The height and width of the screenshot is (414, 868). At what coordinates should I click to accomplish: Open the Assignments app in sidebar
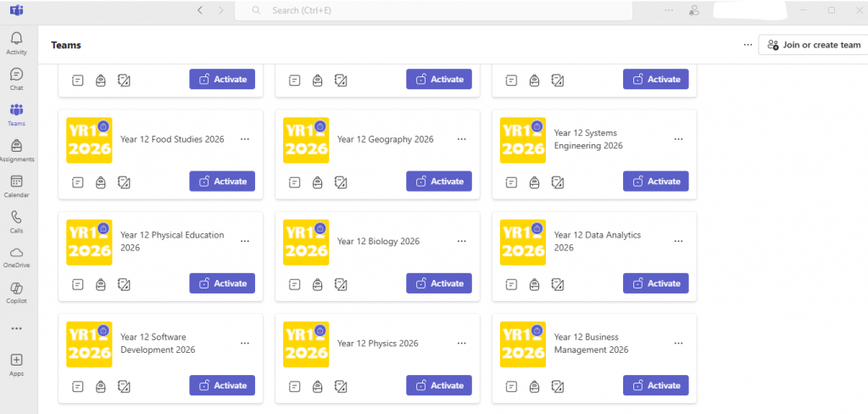pyautogui.click(x=16, y=149)
